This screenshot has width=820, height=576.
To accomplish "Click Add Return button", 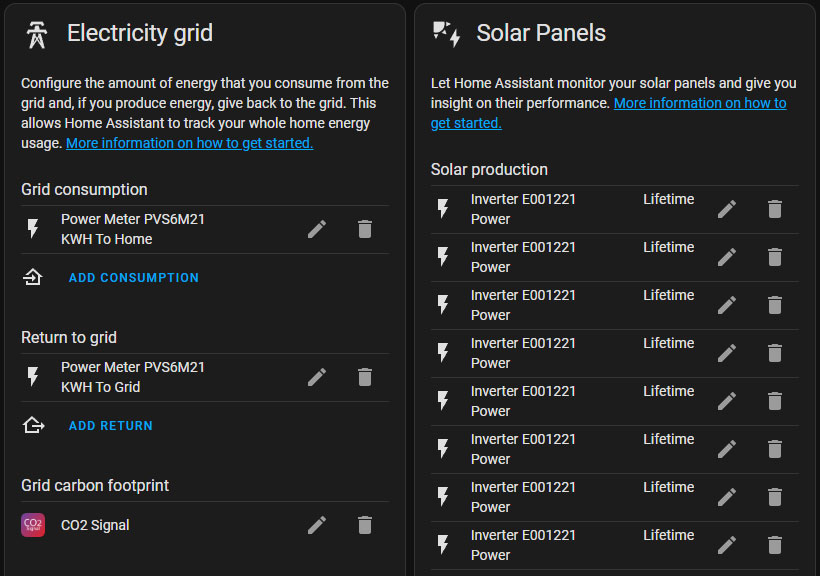I will tap(110, 426).
